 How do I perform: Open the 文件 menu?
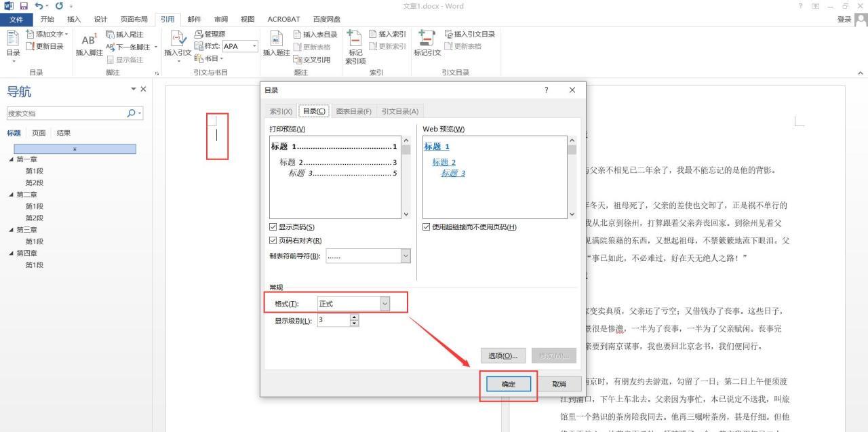[x=16, y=19]
